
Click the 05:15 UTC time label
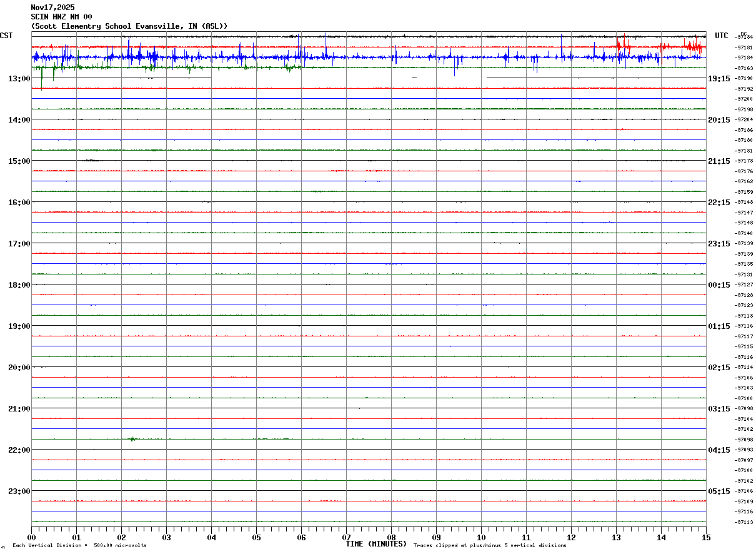point(719,491)
